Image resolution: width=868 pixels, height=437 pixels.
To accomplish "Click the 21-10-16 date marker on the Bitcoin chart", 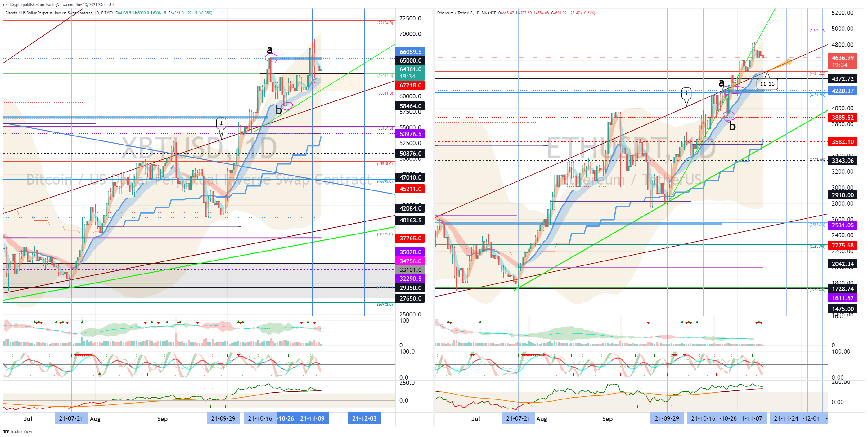I will coord(260,418).
